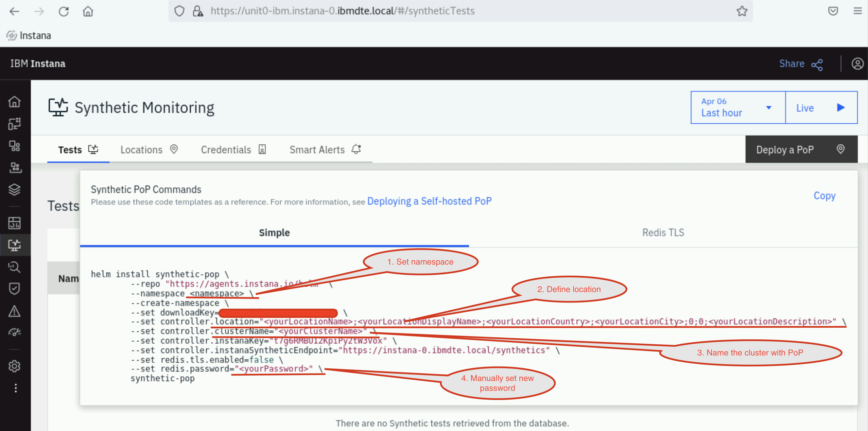The width and height of the screenshot is (868, 431).
Task: Select the Tests tab
Action: coord(78,149)
